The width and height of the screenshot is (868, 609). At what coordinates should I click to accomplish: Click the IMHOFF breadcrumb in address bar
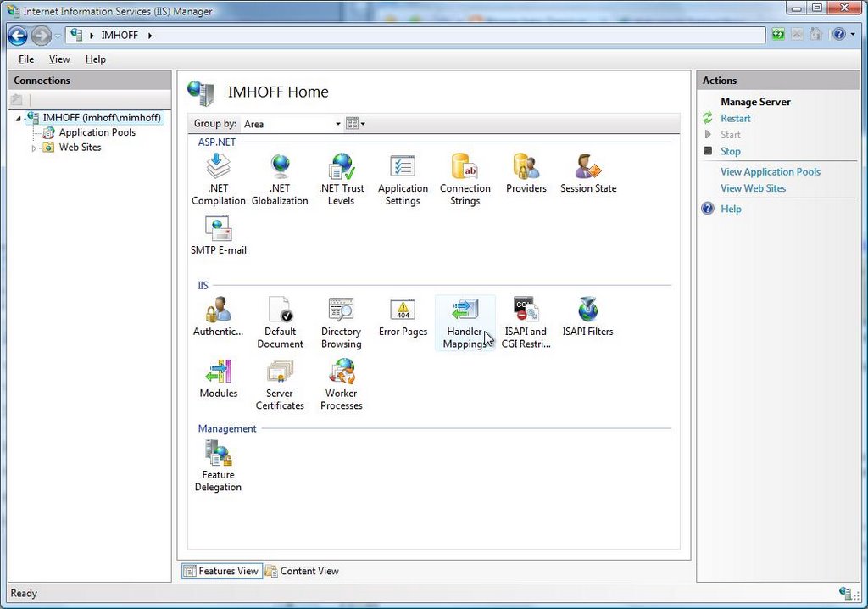click(x=119, y=36)
